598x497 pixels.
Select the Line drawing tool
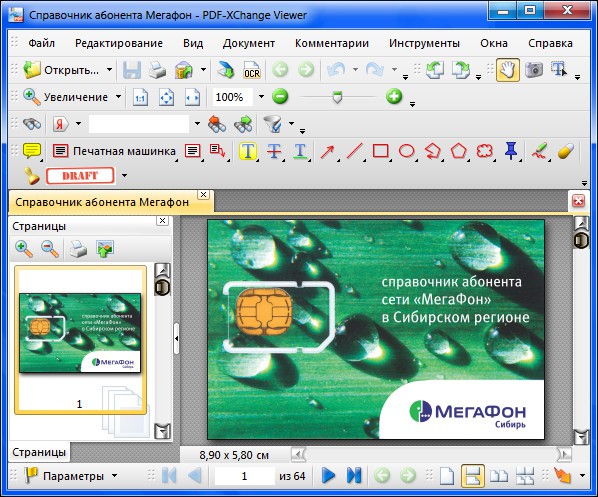coord(354,151)
